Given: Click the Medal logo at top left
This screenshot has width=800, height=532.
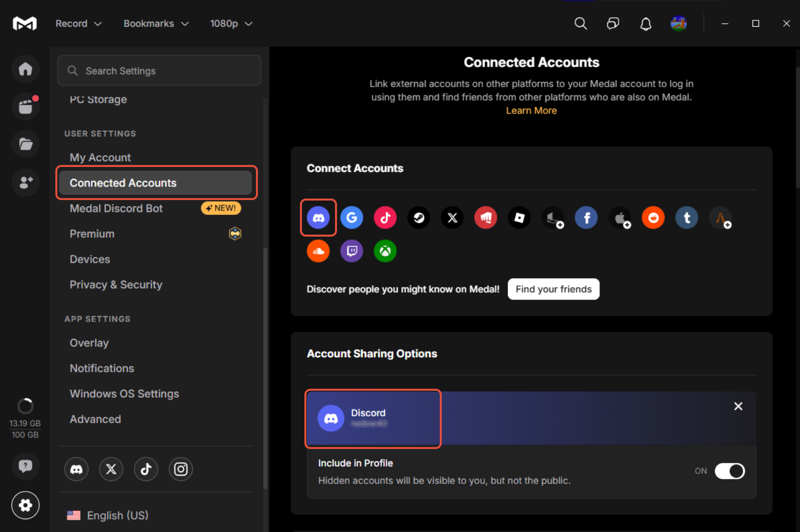Looking at the screenshot, I should 25,23.
